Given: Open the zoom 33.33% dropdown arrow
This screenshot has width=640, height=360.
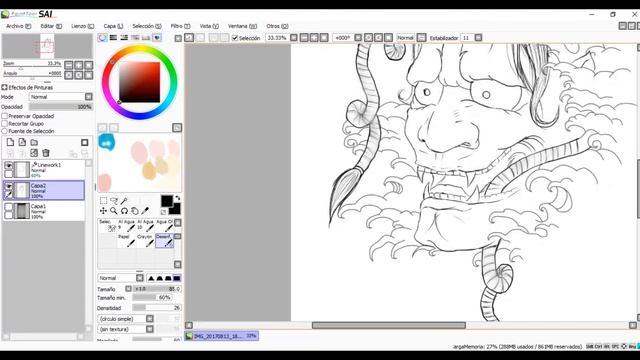Looking at the screenshot, I should pos(293,38).
